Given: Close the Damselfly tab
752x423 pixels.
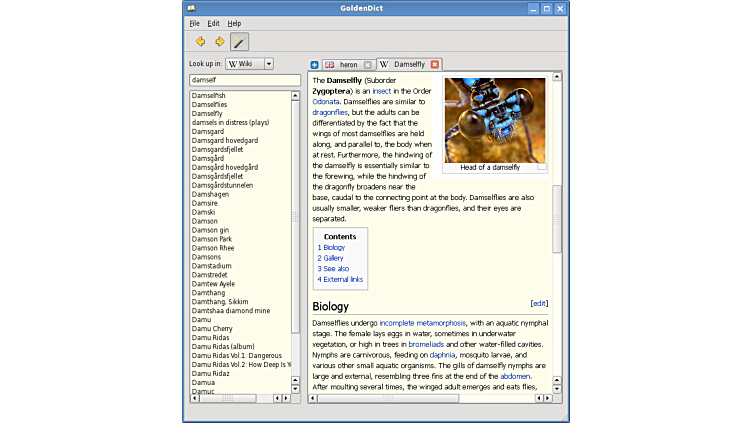Looking at the screenshot, I should (434, 64).
